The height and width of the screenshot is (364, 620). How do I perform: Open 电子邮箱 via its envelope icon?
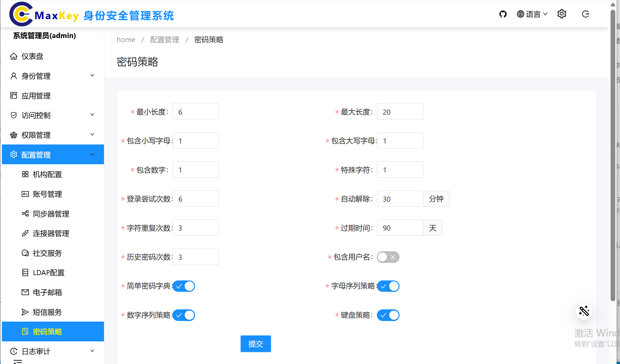point(25,292)
